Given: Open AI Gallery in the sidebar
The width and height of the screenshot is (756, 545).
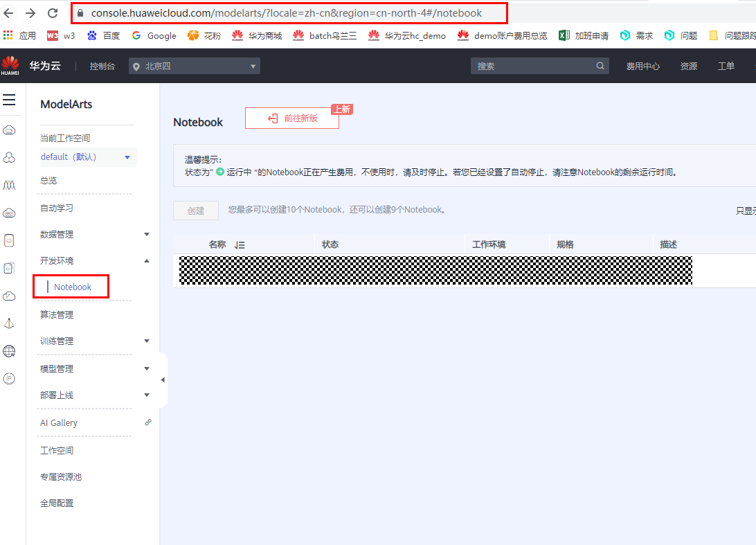Looking at the screenshot, I should pyautogui.click(x=59, y=423).
